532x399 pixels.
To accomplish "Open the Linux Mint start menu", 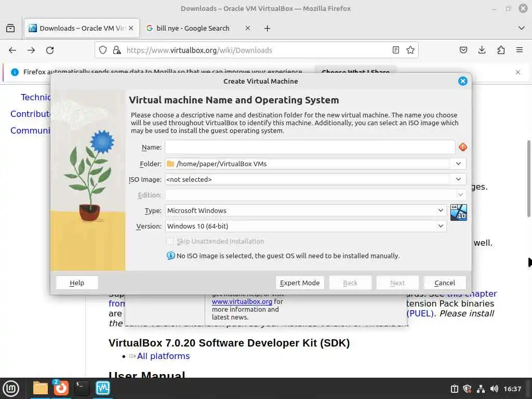I will (11, 388).
